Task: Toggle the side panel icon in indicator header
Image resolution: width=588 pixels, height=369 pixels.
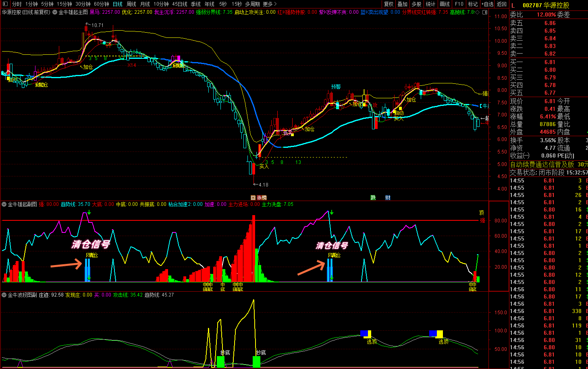Action: [485, 12]
